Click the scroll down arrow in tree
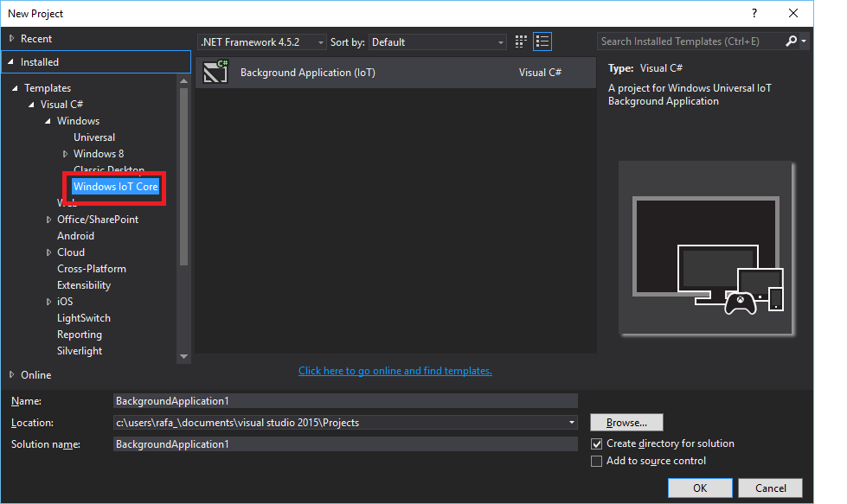 183,356
